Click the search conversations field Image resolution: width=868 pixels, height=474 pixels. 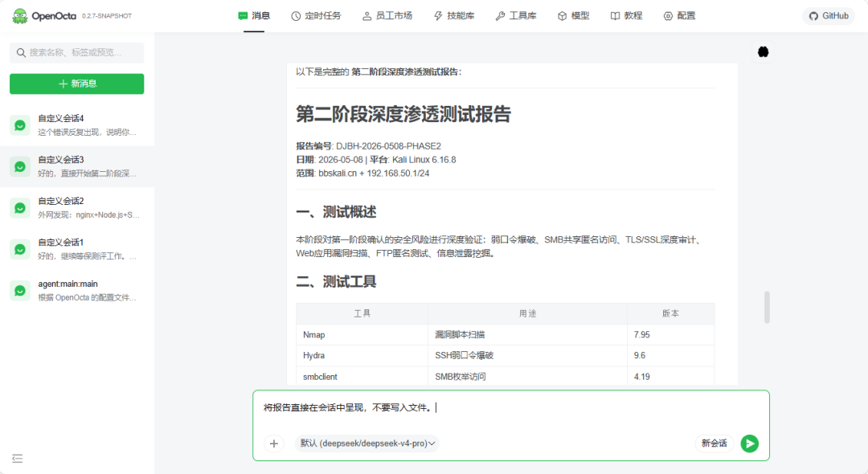pyautogui.click(x=77, y=52)
